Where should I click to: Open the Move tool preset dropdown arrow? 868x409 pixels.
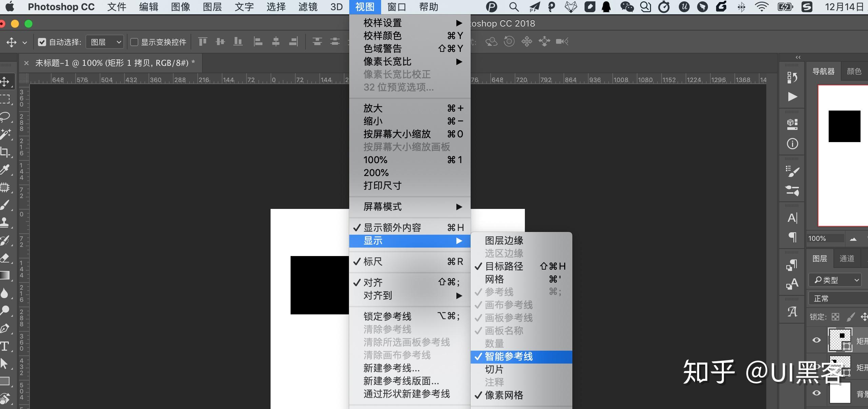[24, 42]
